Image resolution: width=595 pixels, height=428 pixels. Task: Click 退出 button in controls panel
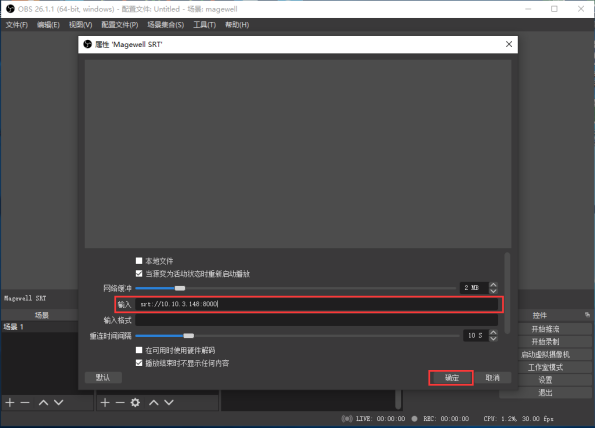tap(545, 393)
